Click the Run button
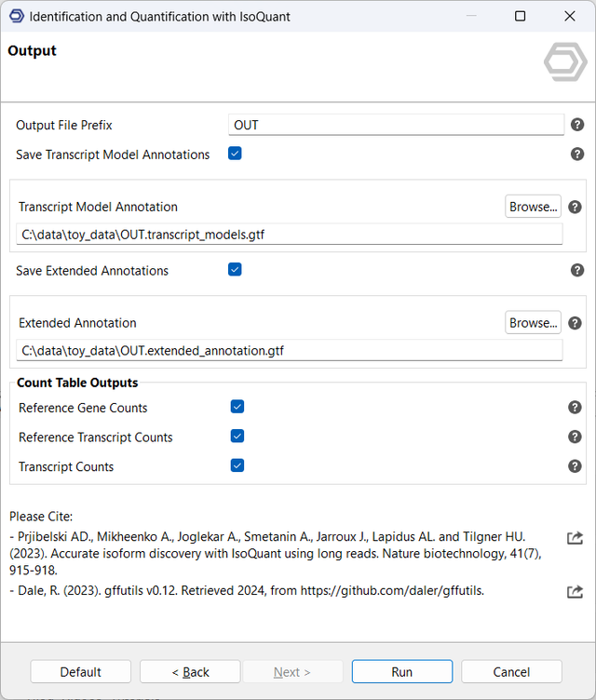 coord(401,672)
